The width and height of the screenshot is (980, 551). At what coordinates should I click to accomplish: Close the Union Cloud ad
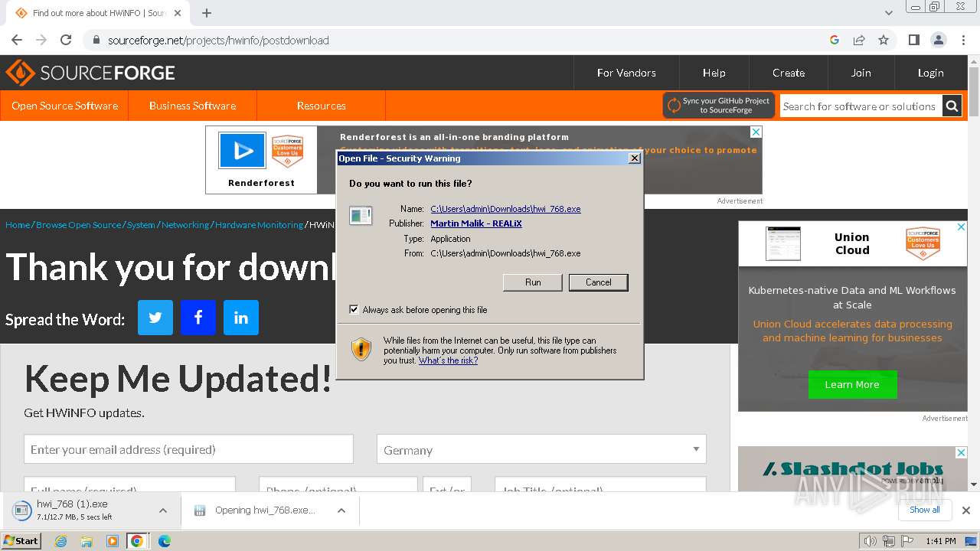tap(961, 227)
